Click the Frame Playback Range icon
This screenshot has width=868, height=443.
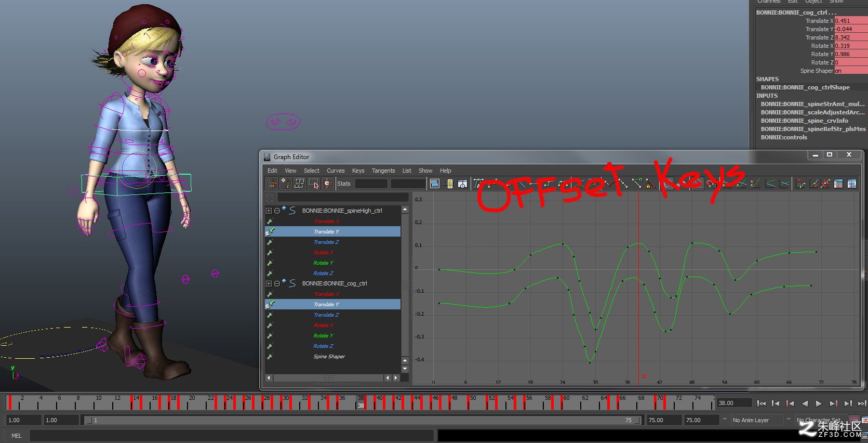[449, 184]
